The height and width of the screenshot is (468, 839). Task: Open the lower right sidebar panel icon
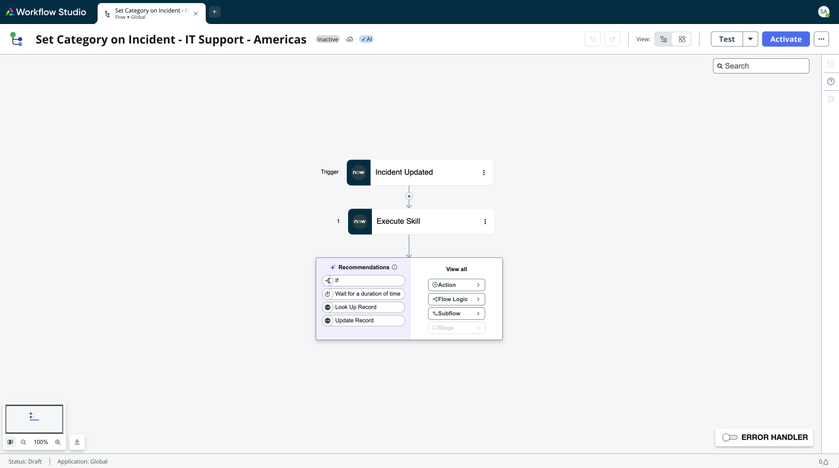pyautogui.click(x=830, y=99)
